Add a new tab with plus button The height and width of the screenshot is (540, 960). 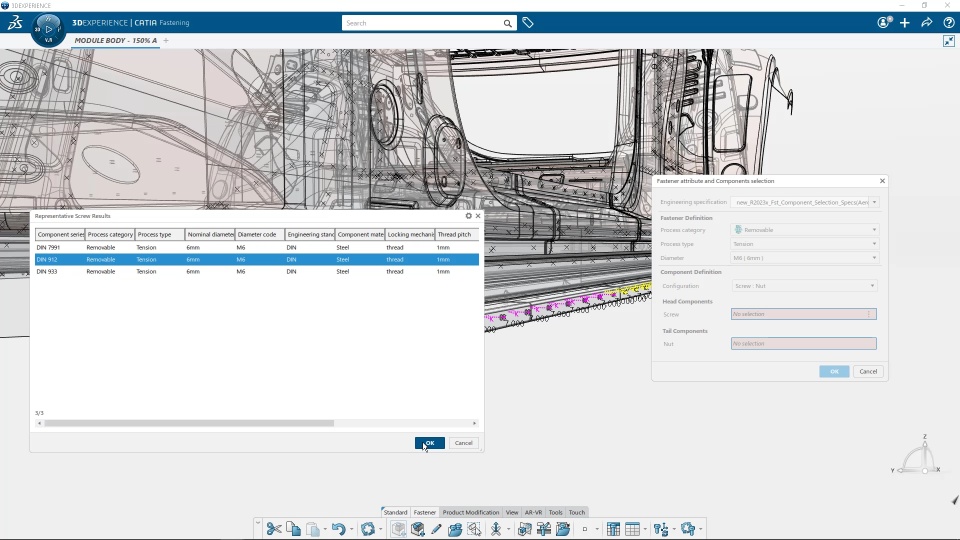pos(166,40)
